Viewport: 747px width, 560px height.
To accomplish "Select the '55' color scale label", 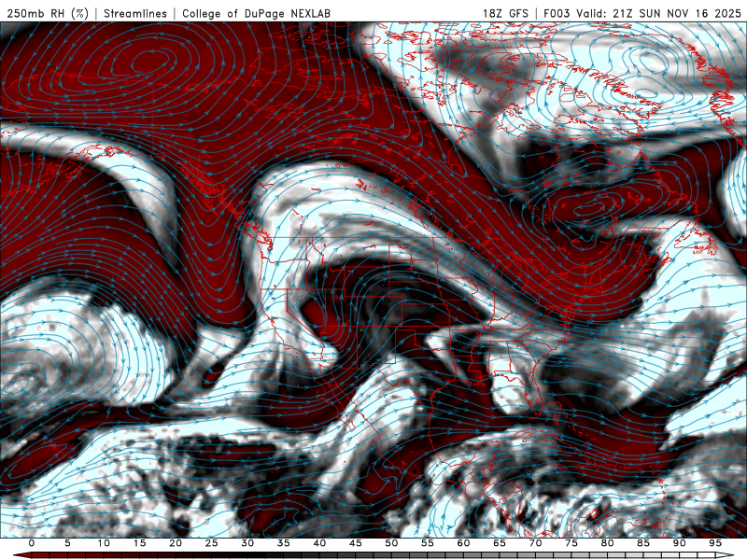I will pos(428,543).
